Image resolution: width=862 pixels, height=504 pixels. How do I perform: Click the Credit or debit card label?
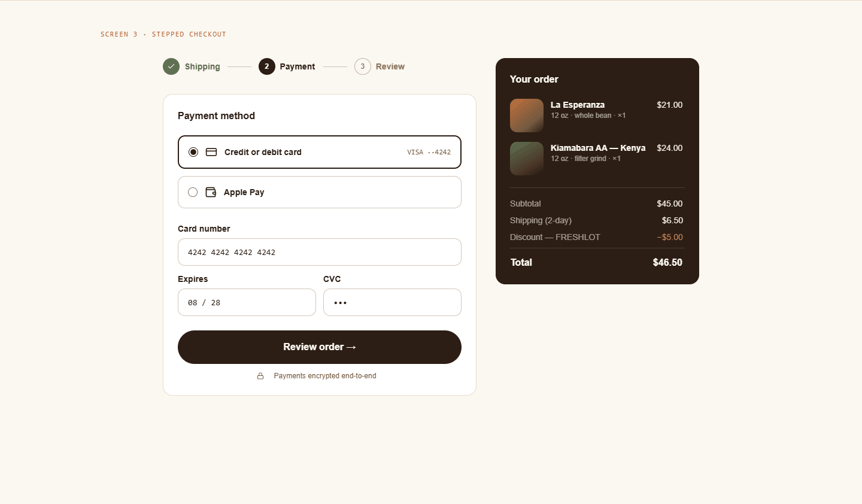tap(263, 152)
